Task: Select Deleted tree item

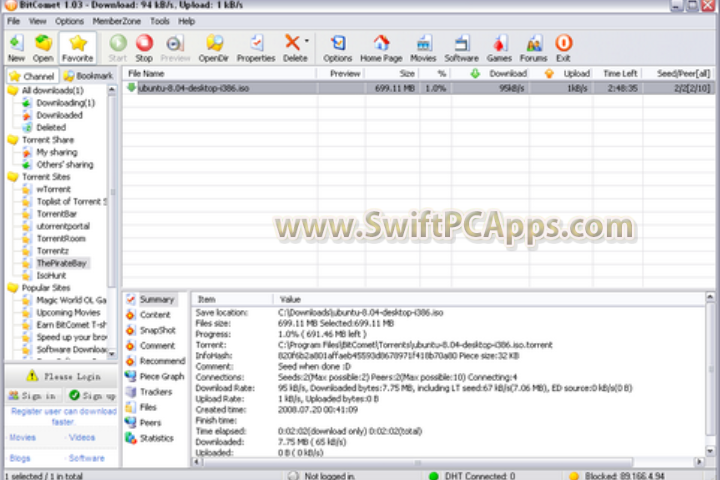Action: pyautogui.click(x=51, y=128)
